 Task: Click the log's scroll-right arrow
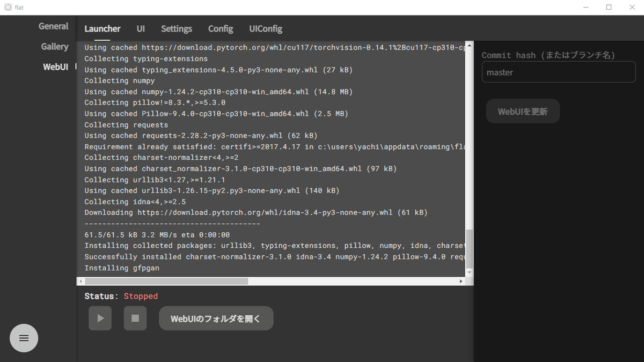tap(461, 281)
